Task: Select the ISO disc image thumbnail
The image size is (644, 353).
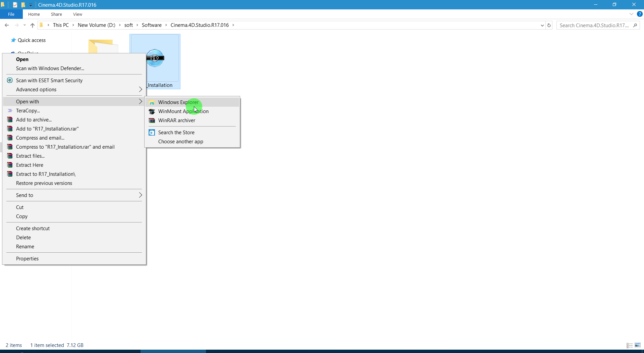Action: click(x=155, y=58)
